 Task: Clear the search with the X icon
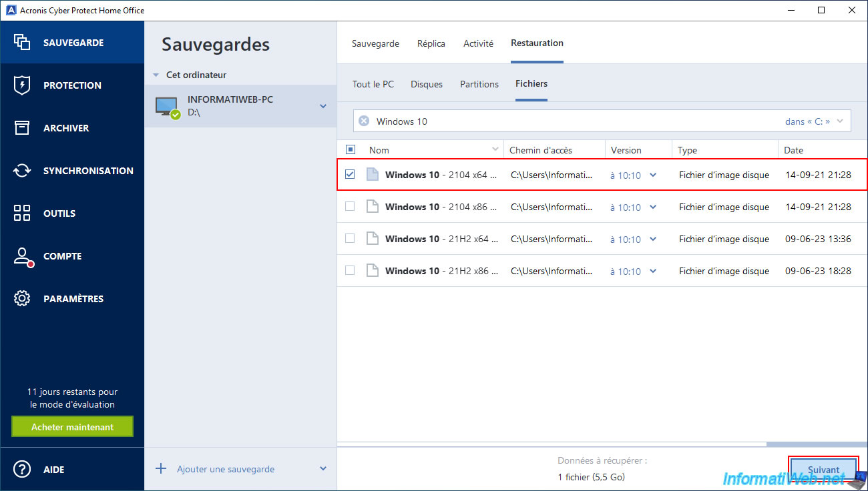coord(364,121)
